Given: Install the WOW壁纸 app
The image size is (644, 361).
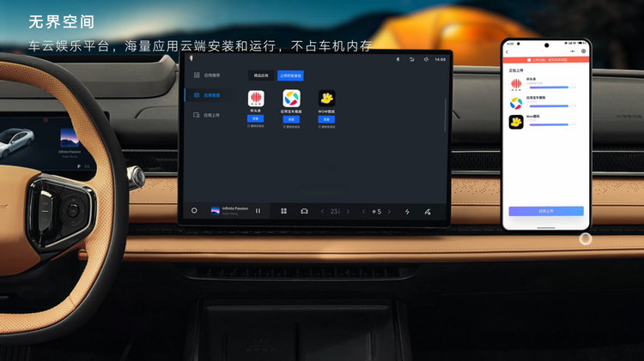Looking at the screenshot, I should coord(326,118).
